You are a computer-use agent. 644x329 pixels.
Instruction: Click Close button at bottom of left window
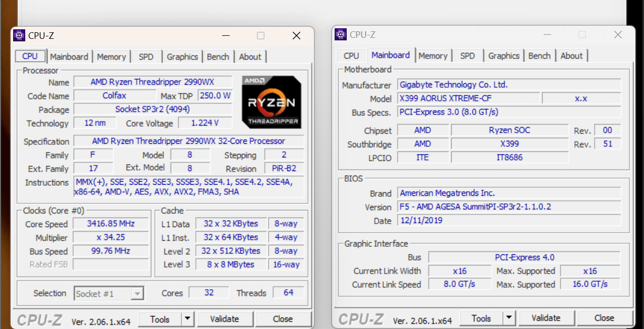pos(283,319)
